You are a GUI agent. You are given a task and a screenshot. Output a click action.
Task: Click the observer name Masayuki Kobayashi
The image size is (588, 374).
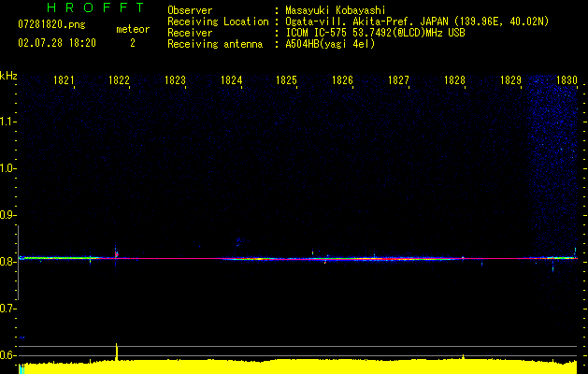336,10
